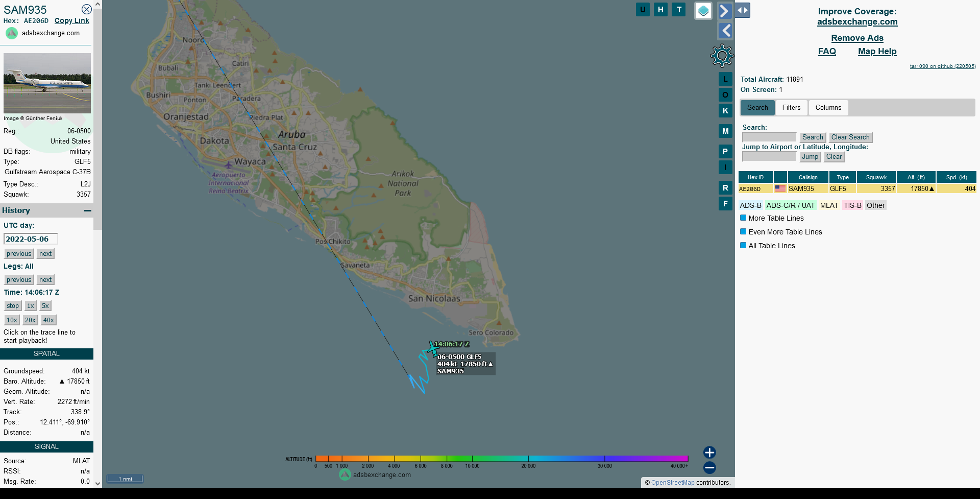Image resolution: width=980 pixels, height=499 pixels.
Task: Click the L map button
Action: point(725,79)
